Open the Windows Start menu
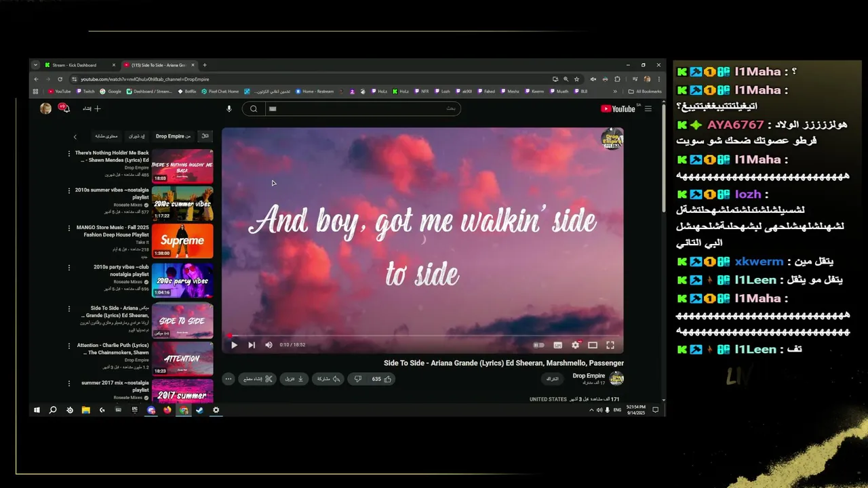 point(37,410)
